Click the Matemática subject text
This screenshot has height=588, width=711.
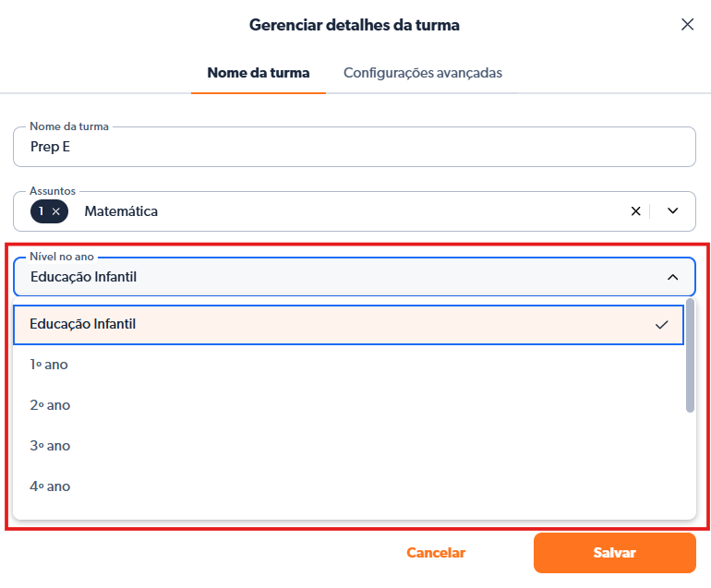pos(121,211)
